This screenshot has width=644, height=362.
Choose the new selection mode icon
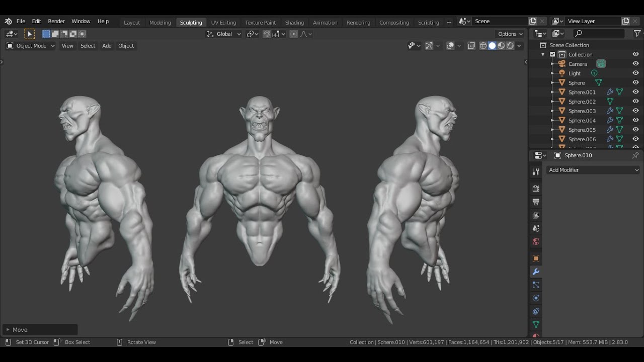tap(46, 34)
